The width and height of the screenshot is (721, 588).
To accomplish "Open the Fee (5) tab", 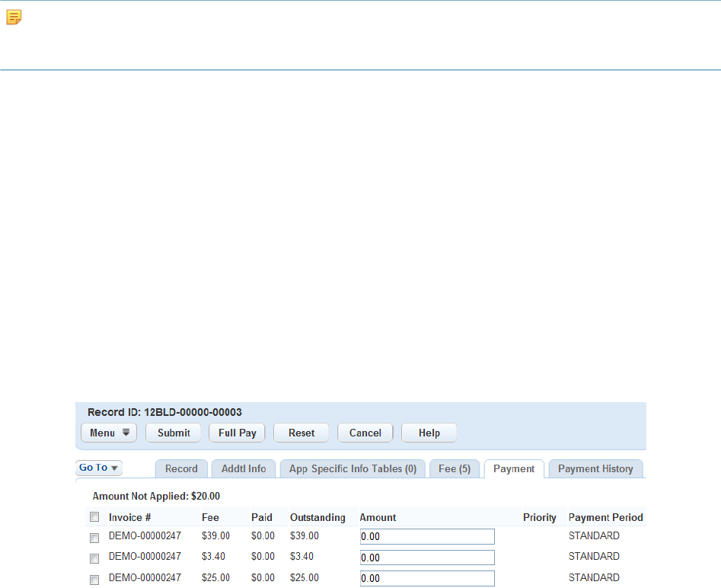I will [x=455, y=469].
